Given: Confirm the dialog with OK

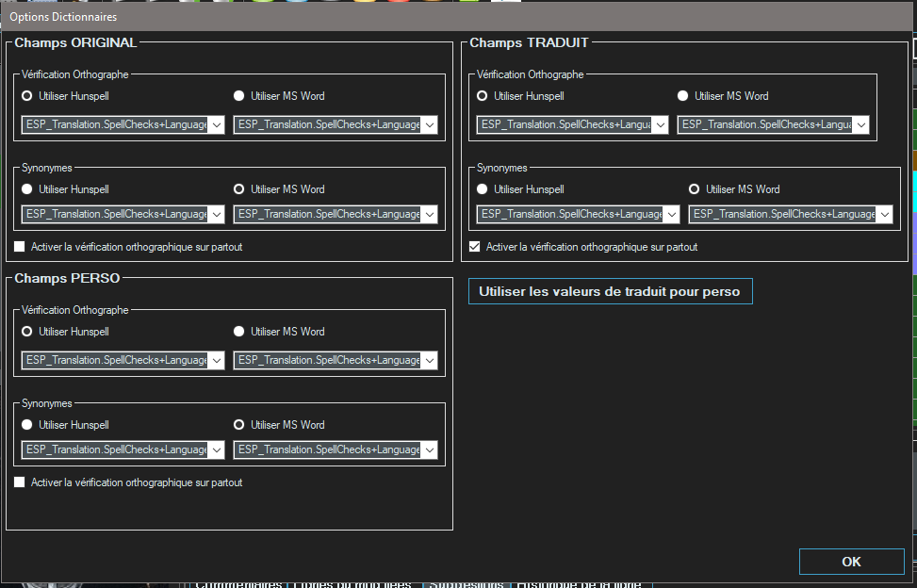Looking at the screenshot, I should click(x=850, y=562).
